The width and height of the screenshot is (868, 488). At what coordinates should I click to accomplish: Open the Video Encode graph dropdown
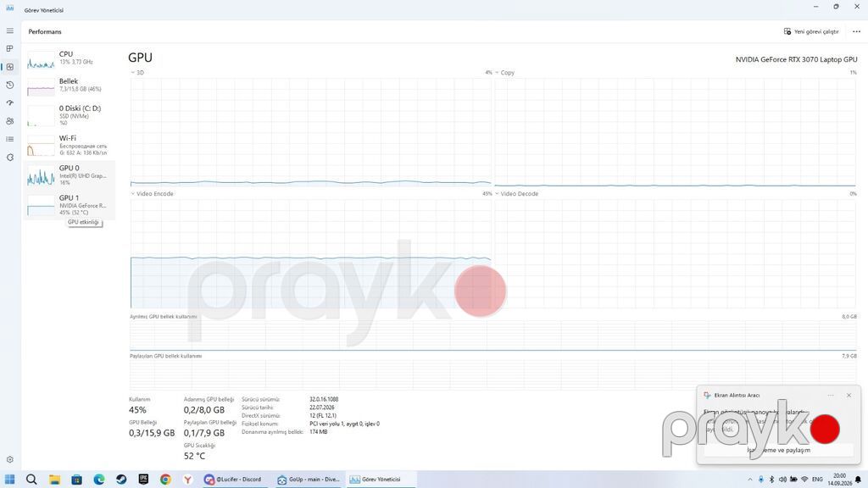[x=153, y=194]
